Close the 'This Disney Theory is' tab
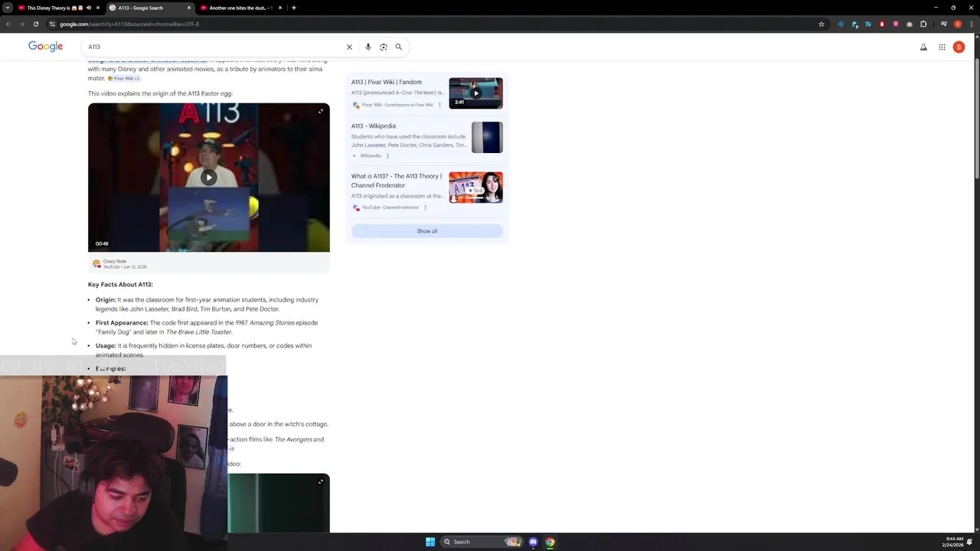The width and height of the screenshot is (980, 551). point(98,8)
